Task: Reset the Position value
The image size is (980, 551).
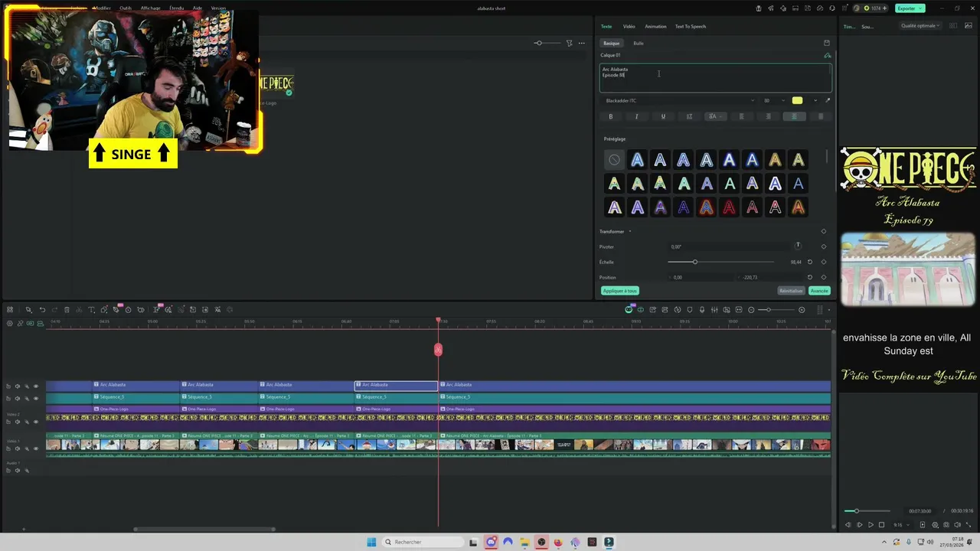Action: click(x=810, y=277)
